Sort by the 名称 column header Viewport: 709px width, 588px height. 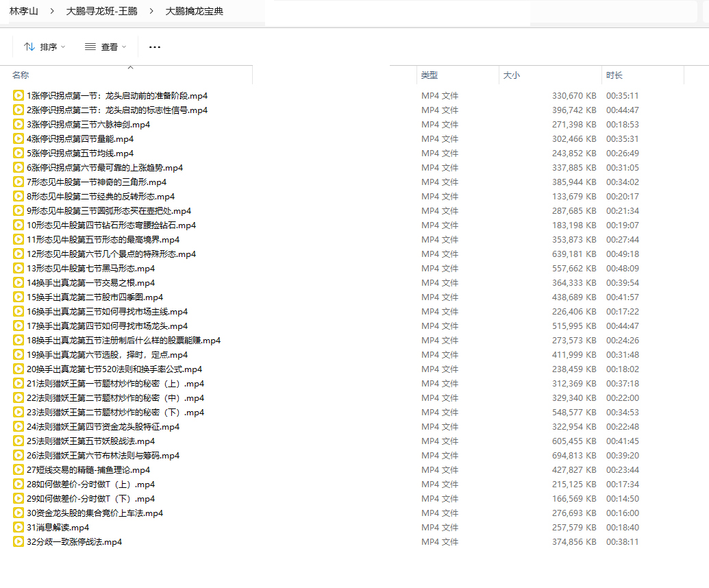pyautogui.click(x=21, y=75)
